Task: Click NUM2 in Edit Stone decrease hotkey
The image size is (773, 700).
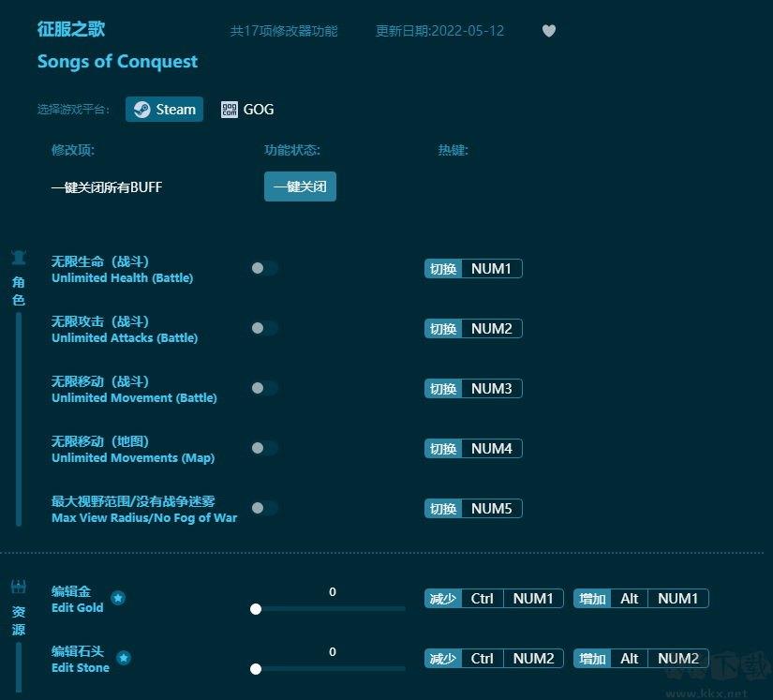Action: [533, 659]
